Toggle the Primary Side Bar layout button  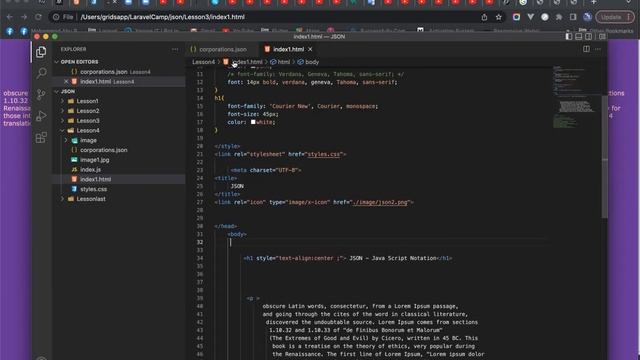point(569,36)
